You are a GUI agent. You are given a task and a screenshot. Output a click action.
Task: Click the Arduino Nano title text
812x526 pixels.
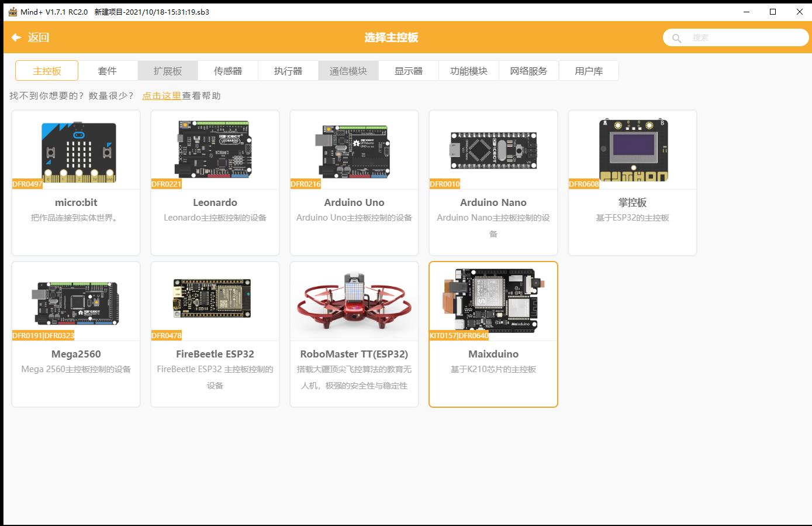pyautogui.click(x=493, y=202)
